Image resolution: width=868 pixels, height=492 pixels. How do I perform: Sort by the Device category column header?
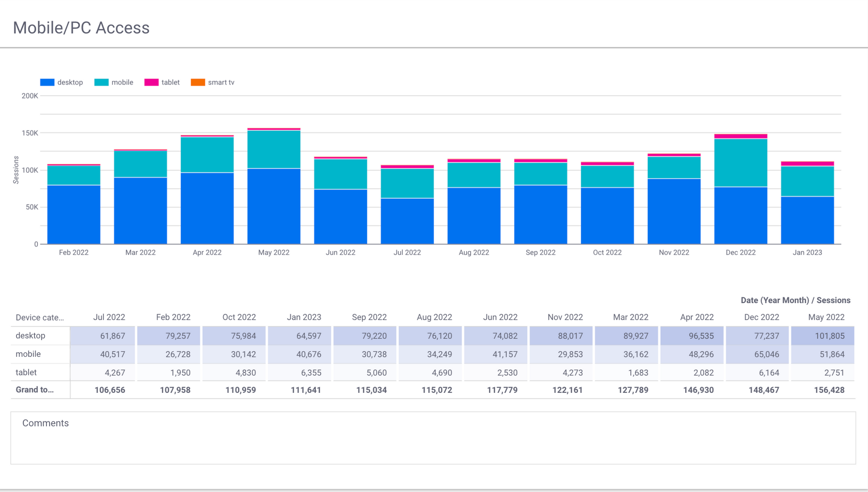coord(40,317)
